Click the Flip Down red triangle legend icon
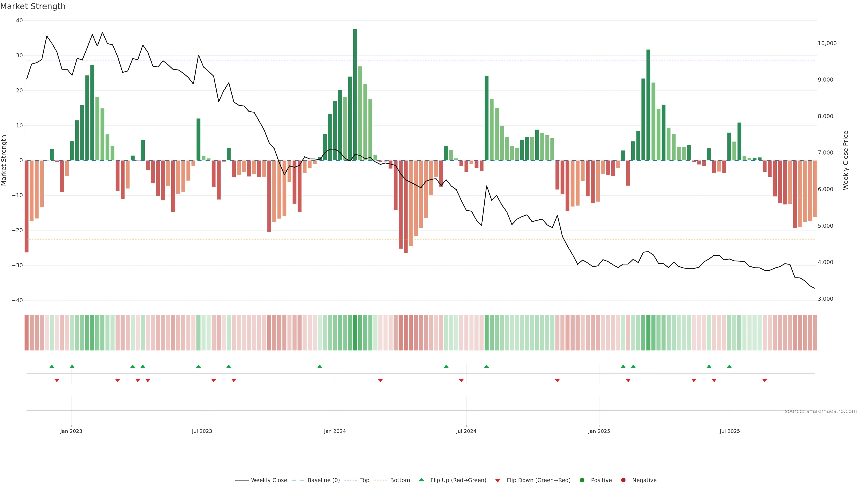868x488 pixels. click(498, 481)
